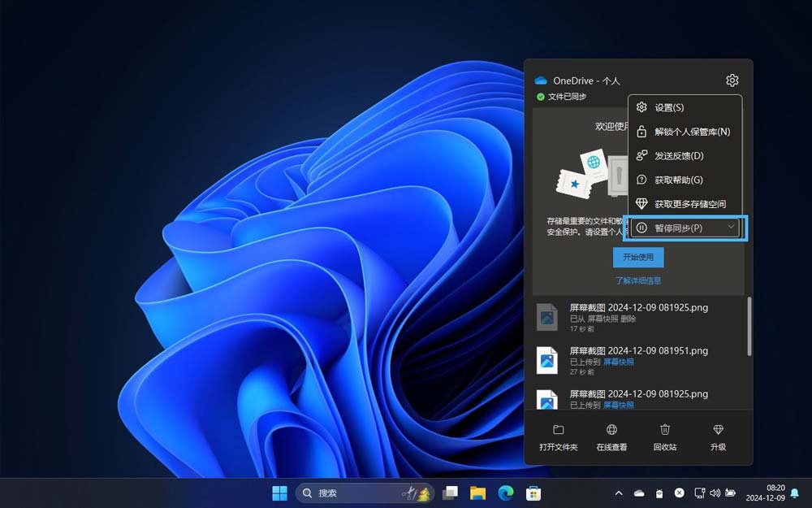Click the OneDrive cloud icon in system tray
Viewport: 812px width, 508px height.
click(x=639, y=493)
